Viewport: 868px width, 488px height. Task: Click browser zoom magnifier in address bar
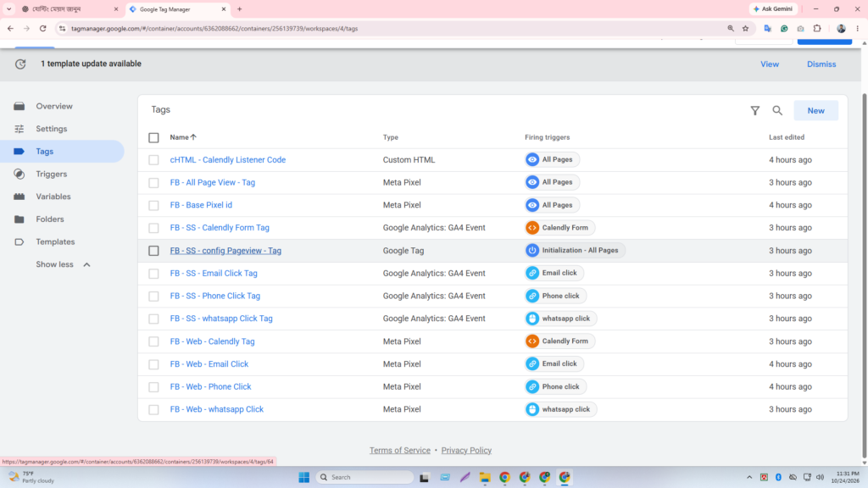(731, 28)
